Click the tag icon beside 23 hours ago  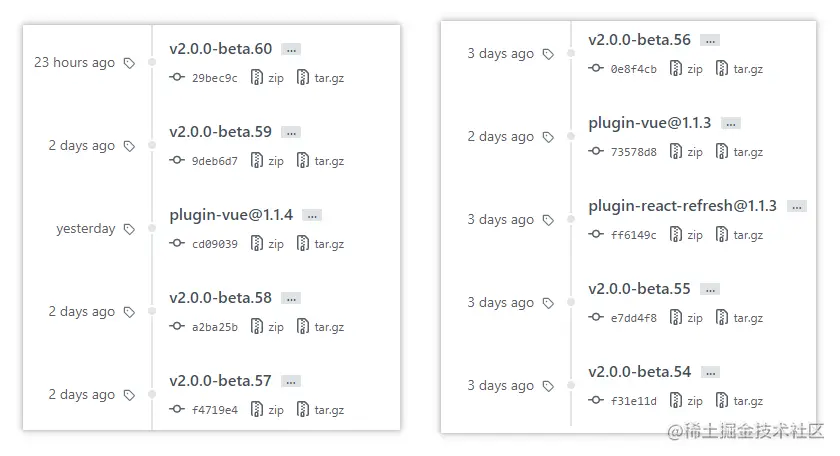[x=129, y=63]
